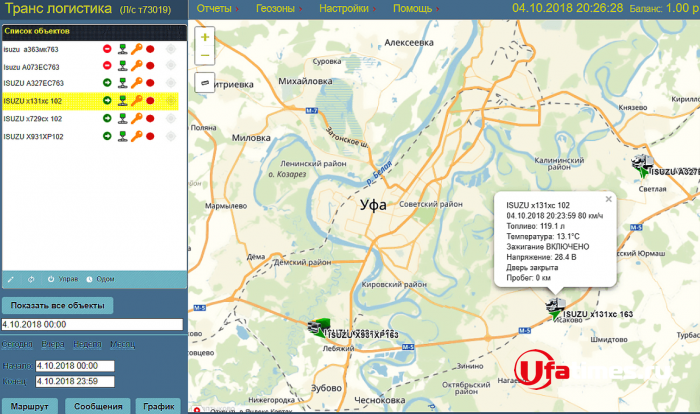Viewport: 700px width, 414px height.
Task: Click connection icon in isuzu a363мк763 row
Action: click(x=122, y=49)
